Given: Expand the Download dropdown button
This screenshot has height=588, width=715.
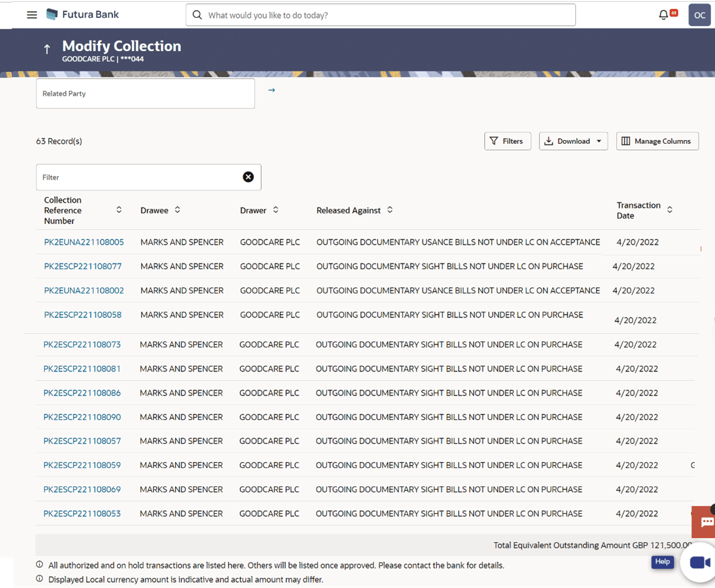Looking at the screenshot, I should tap(573, 142).
